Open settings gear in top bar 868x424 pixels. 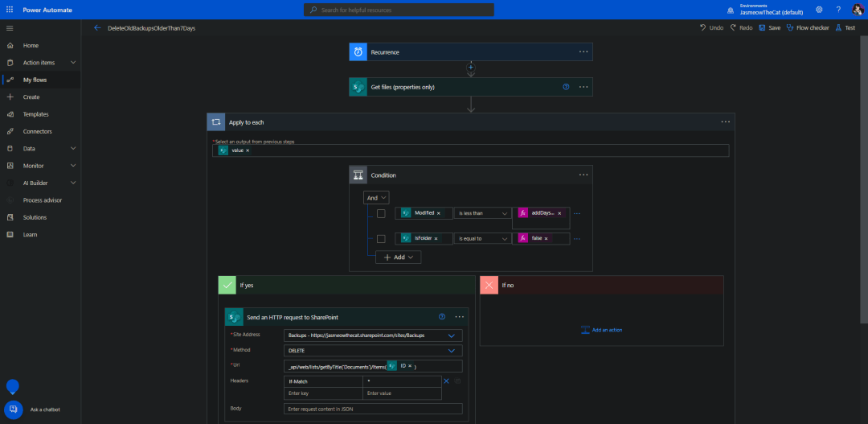point(819,10)
